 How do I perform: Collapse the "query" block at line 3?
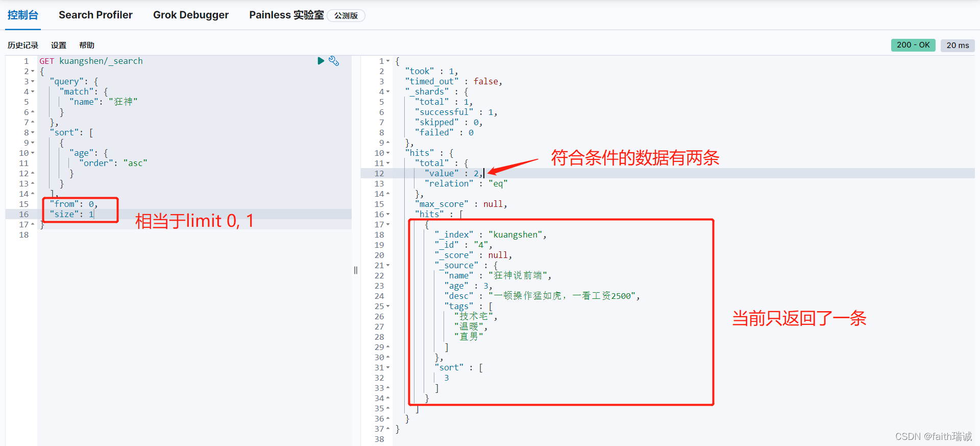point(33,82)
